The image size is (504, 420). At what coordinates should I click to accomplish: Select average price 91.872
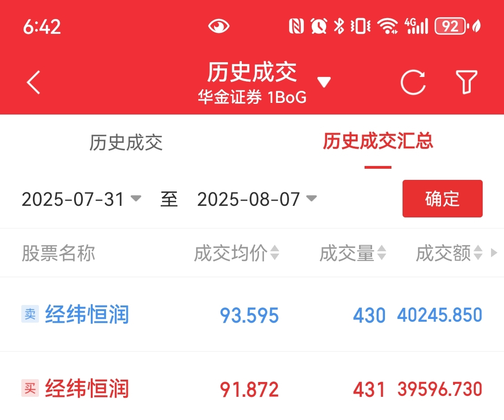(249, 389)
